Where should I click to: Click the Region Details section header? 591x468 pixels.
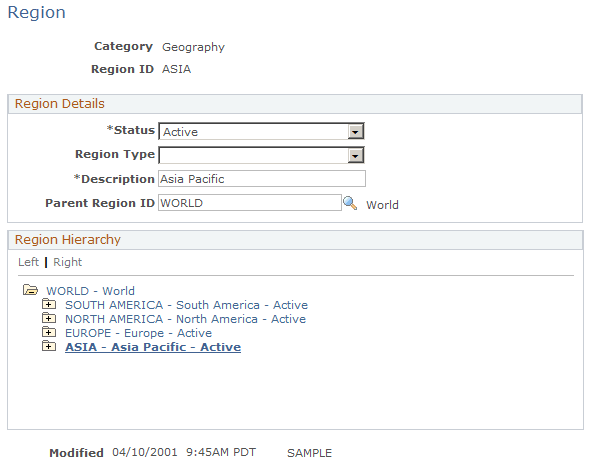pyautogui.click(x=295, y=104)
